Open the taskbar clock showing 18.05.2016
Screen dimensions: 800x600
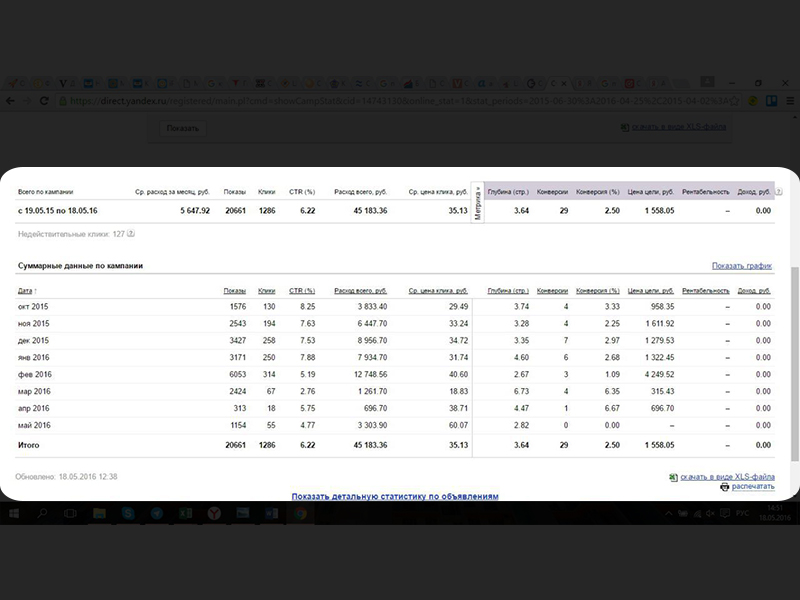[774, 513]
